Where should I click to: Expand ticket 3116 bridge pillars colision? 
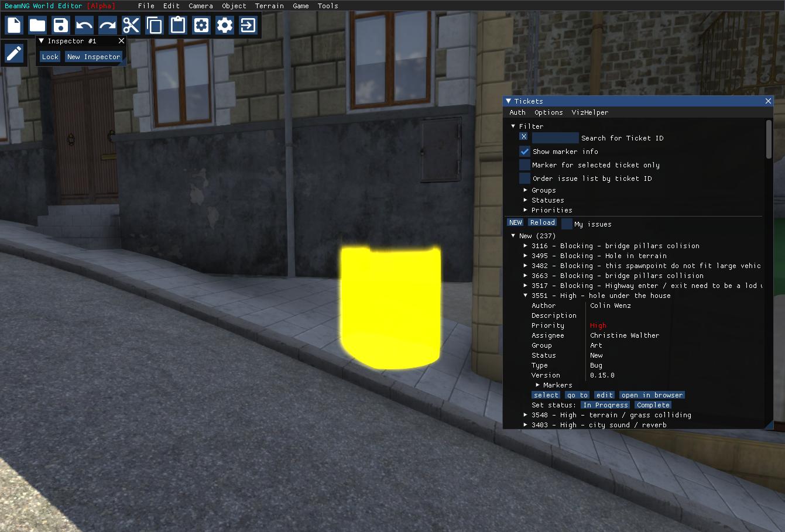(525, 246)
